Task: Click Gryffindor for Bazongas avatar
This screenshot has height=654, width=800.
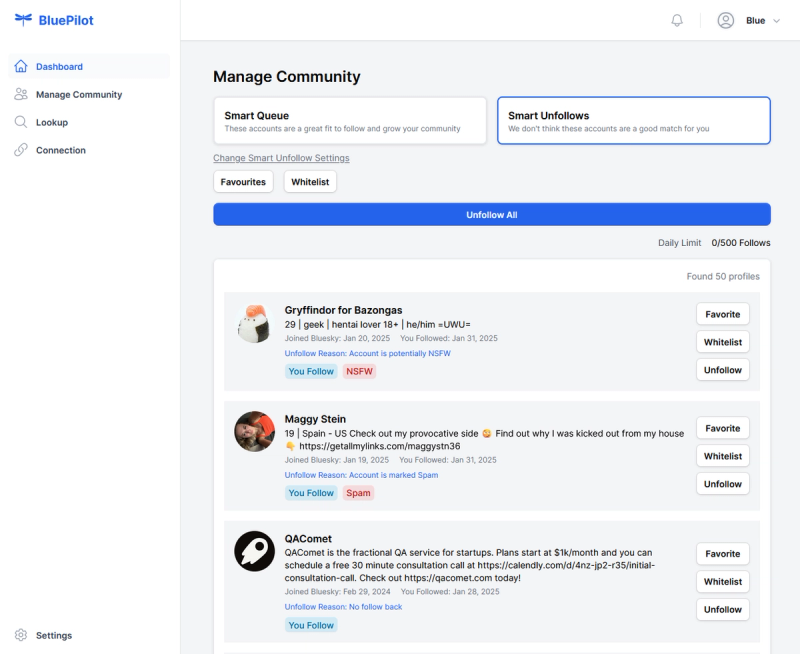Action: pos(255,323)
